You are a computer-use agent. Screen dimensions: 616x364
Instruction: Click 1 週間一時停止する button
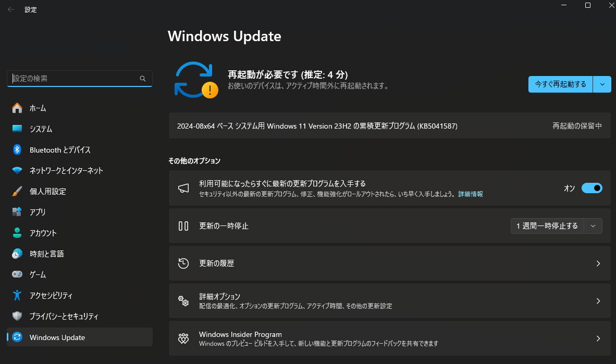point(547,226)
